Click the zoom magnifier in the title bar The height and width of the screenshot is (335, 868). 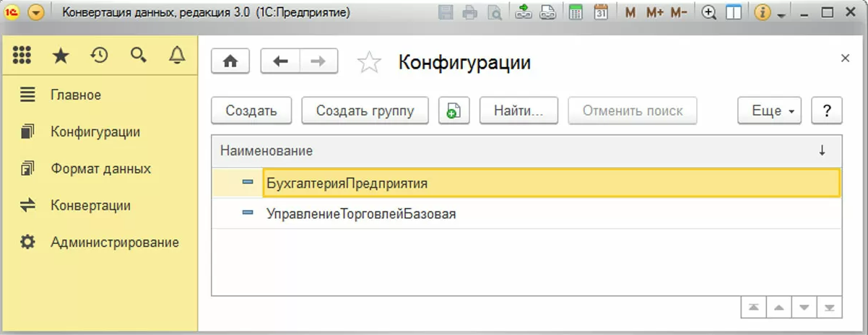click(709, 13)
